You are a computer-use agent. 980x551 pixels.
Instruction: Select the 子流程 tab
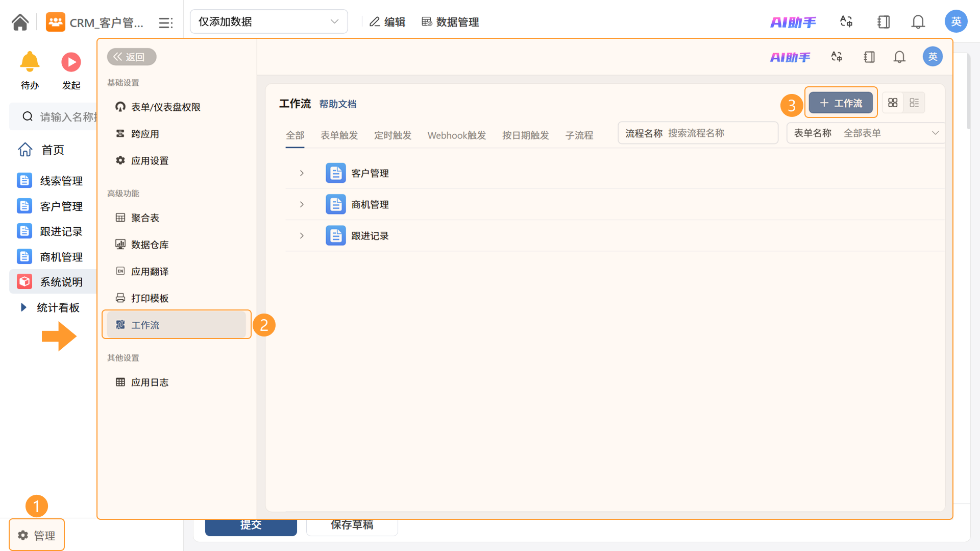[x=579, y=135]
